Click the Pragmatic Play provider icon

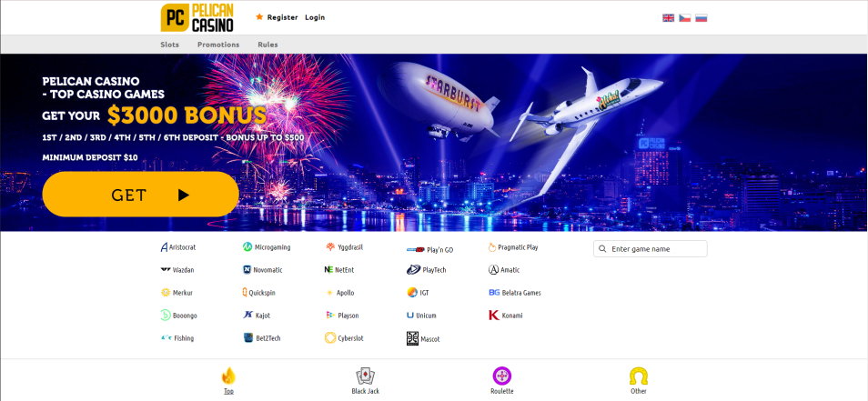coord(492,247)
